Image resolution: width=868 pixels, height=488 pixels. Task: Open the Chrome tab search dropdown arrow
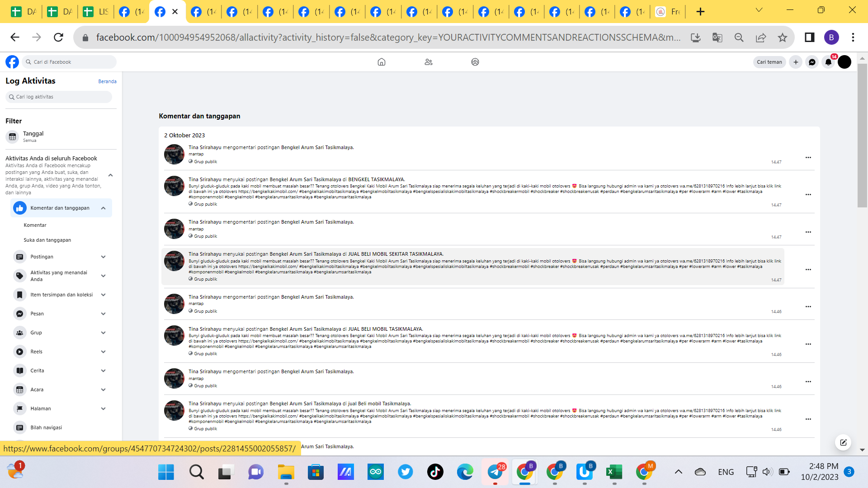click(759, 10)
